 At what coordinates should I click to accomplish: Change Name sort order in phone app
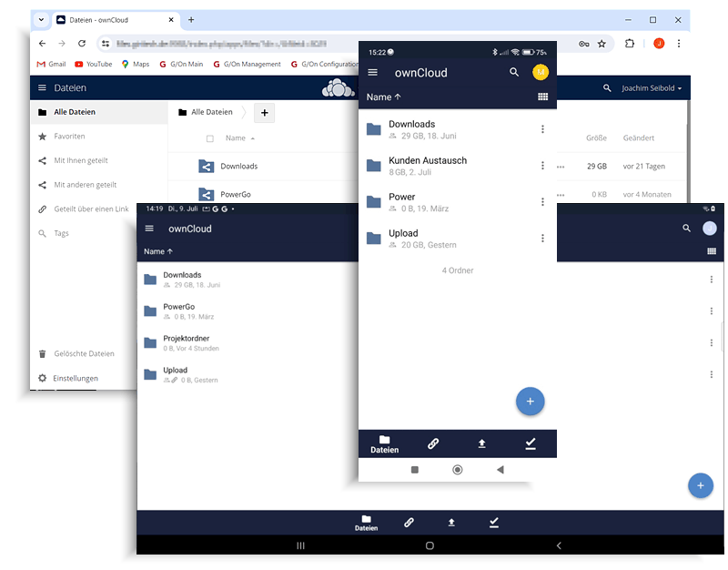point(383,97)
